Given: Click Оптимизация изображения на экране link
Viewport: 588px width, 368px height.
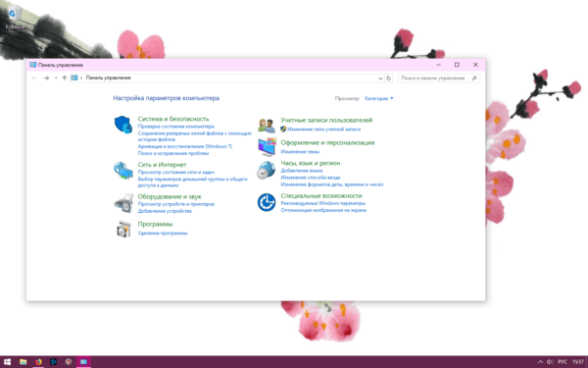Looking at the screenshot, I should (323, 210).
